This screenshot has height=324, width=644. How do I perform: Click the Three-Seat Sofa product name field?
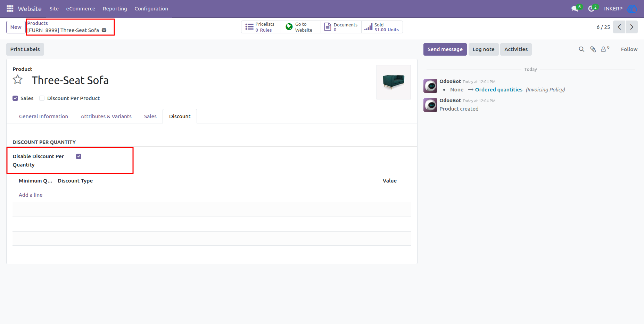pyautogui.click(x=70, y=80)
